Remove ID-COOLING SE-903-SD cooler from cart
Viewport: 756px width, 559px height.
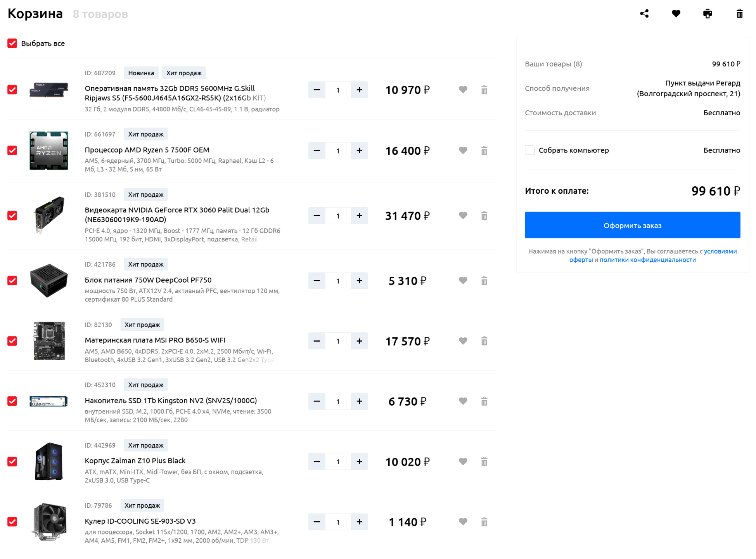tap(484, 522)
